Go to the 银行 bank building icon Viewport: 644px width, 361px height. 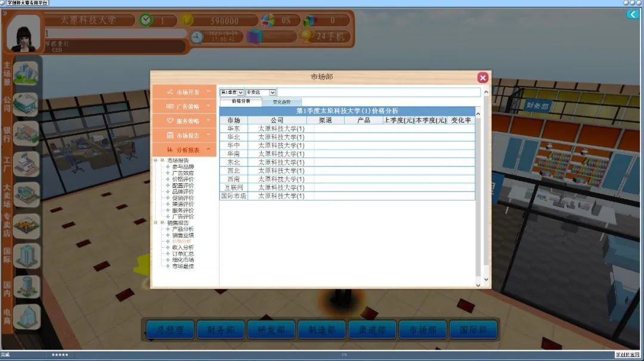tap(26, 133)
